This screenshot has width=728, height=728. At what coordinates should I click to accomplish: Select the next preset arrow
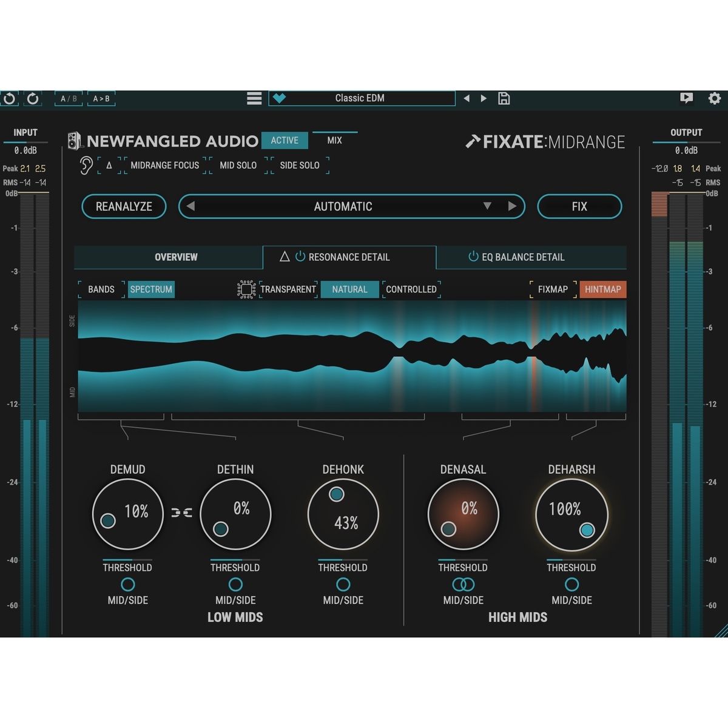coord(484,98)
